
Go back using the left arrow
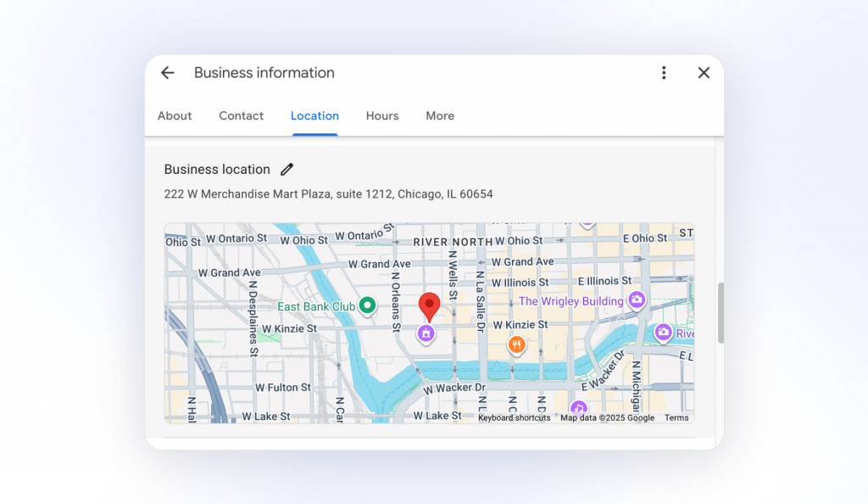click(x=168, y=73)
